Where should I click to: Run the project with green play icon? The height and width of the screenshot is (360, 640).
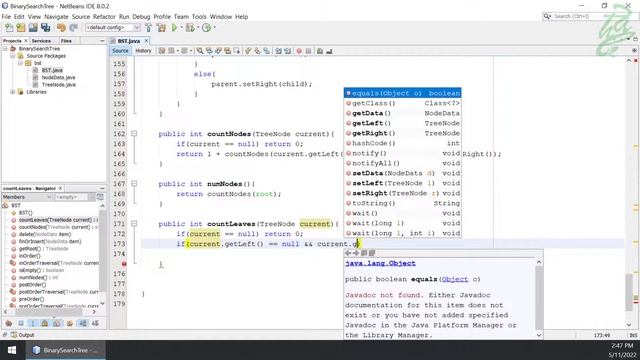174,28
